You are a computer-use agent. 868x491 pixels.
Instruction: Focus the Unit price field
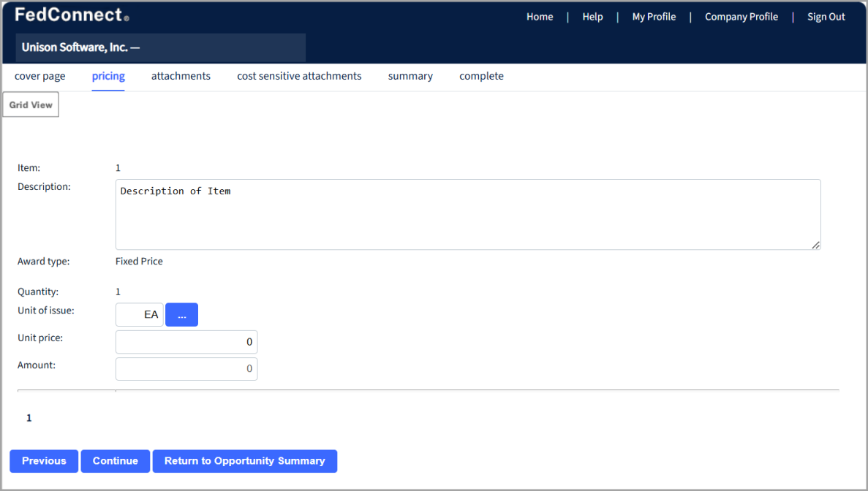click(186, 342)
